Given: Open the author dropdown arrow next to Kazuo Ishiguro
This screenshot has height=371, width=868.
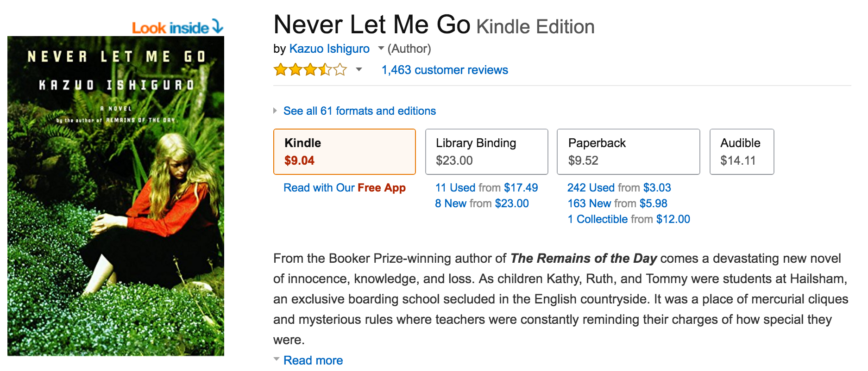Looking at the screenshot, I should [381, 48].
